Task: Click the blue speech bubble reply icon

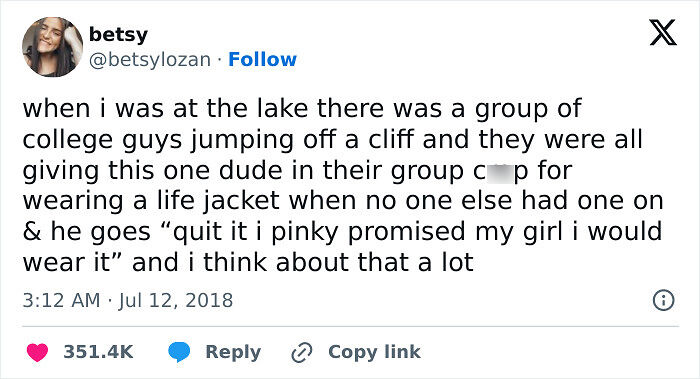Action: click(179, 352)
